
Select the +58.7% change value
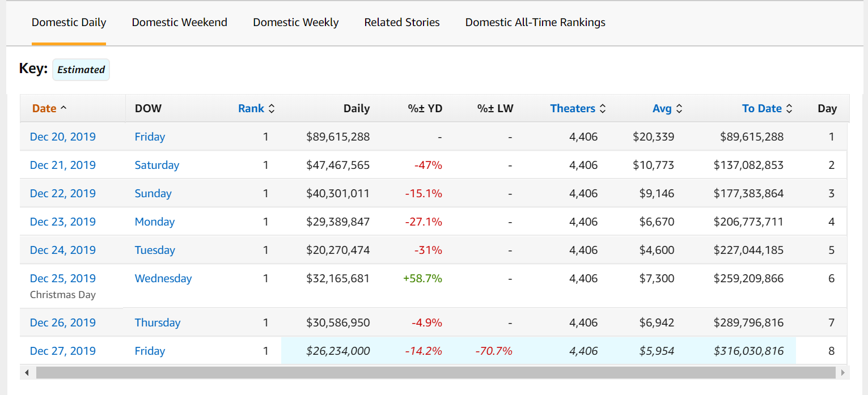422,278
